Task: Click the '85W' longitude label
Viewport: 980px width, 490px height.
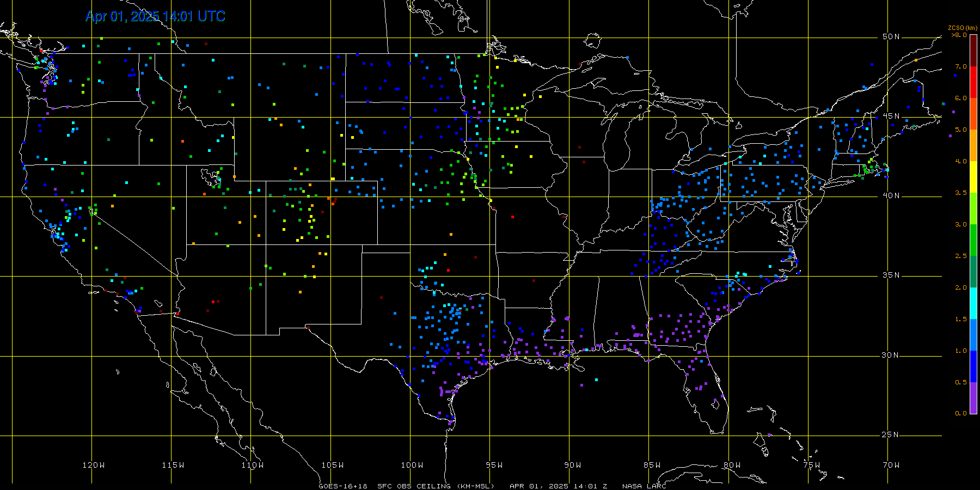Action: (652, 465)
